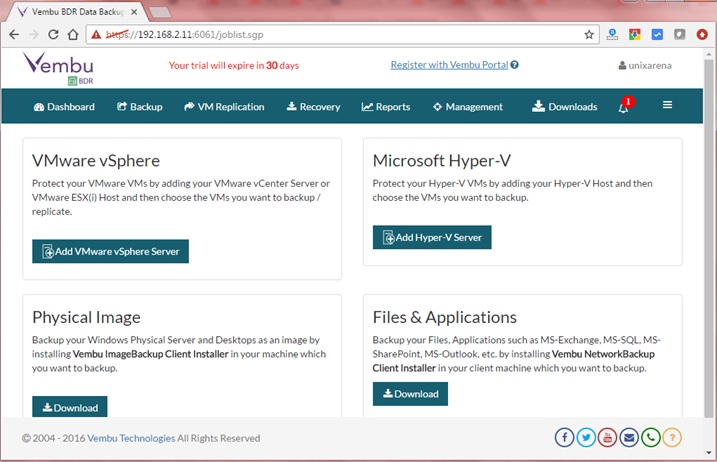Download the Files & Applications client installer
The width and height of the screenshot is (717, 462).
pos(410,393)
